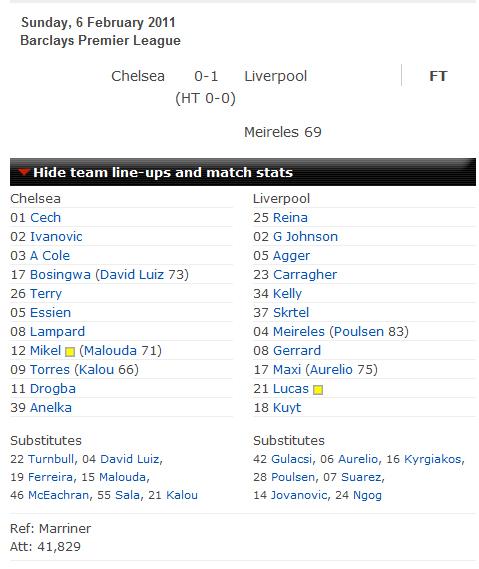479x569 pixels.
Task: Click Hide team line-ups and match stats
Action: point(163,172)
